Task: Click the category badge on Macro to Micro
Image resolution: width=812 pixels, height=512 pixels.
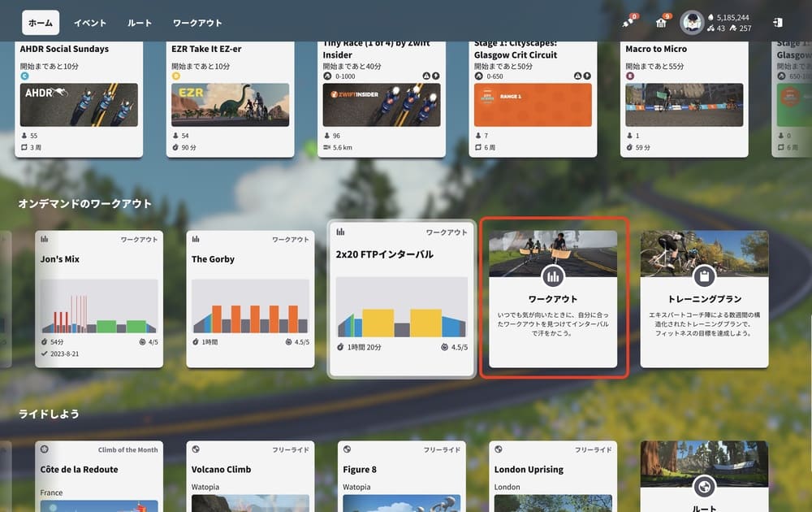Action: [630, 76]
